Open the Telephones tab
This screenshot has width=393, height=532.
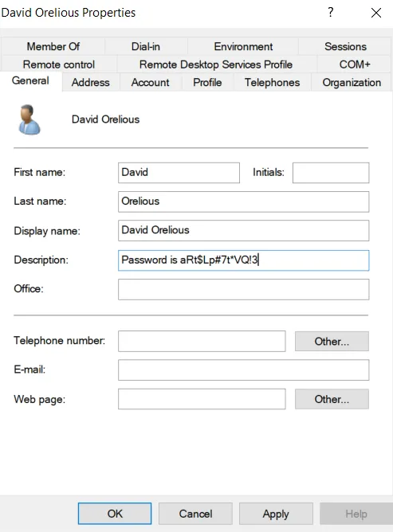(272, 83)
